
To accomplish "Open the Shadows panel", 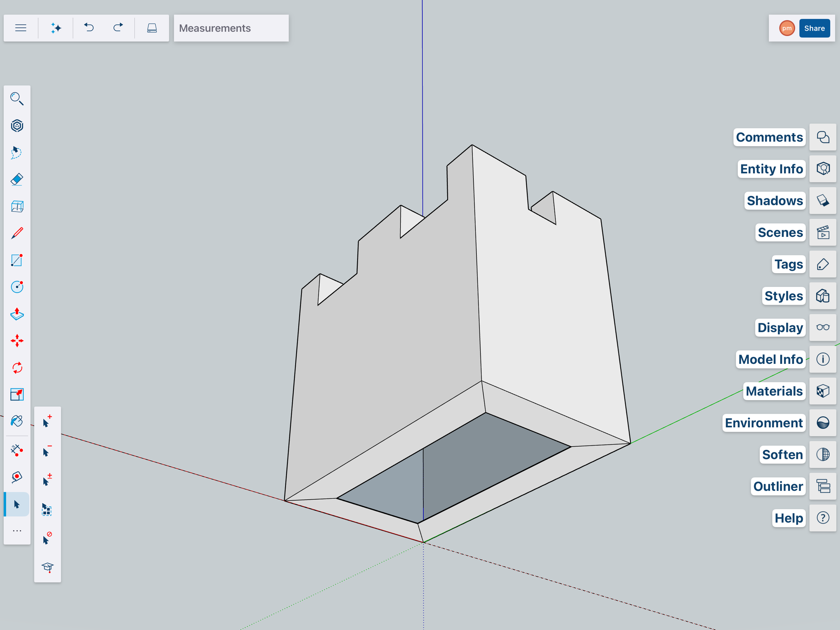I will (823, 201).
